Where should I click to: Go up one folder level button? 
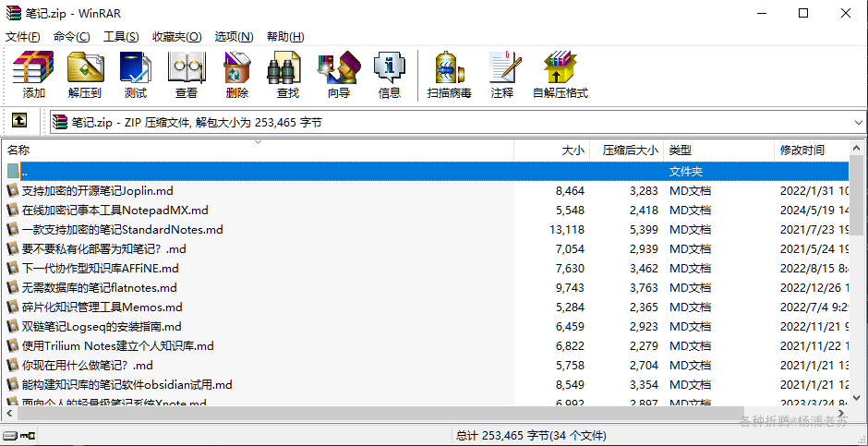click(x=18, y=119)
